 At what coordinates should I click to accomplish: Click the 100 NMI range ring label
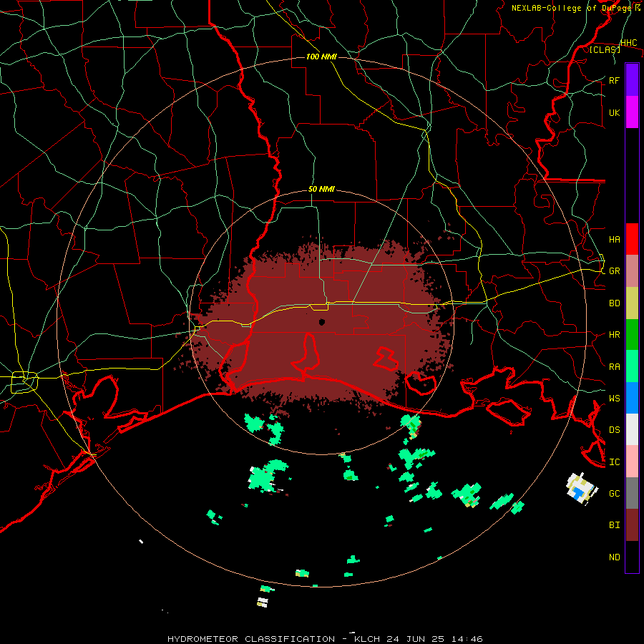tap(321, 57)
